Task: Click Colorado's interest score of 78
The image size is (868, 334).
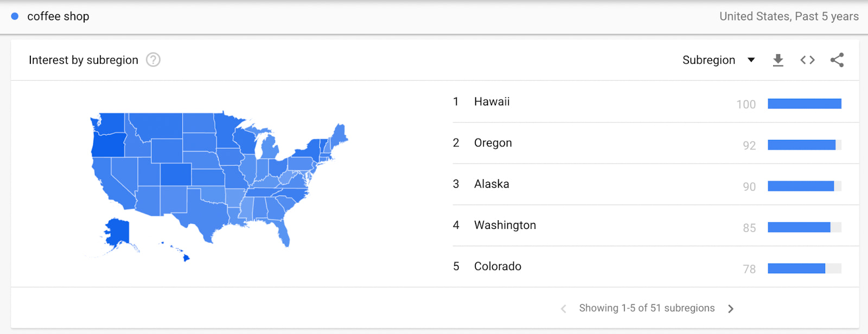Action: tap(749, 269)
